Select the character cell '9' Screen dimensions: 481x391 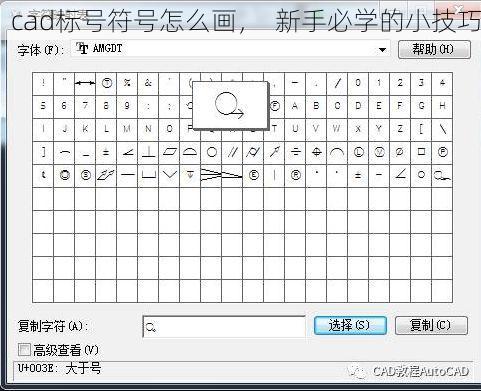click(127, 106)
